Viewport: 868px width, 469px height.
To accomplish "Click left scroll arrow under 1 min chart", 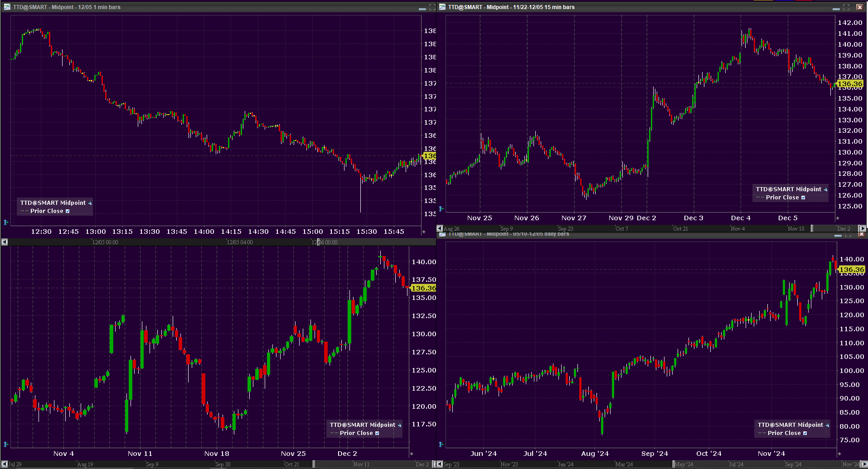I will click(x=5, y=242).
